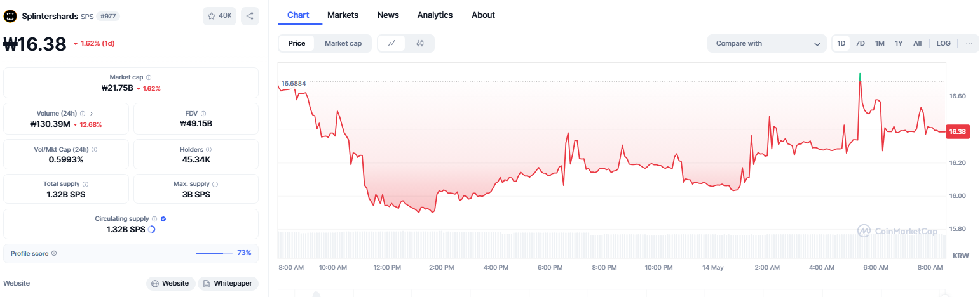Open the News tab
Viewport: 980px width, 297px height.
tap(388, 15)
